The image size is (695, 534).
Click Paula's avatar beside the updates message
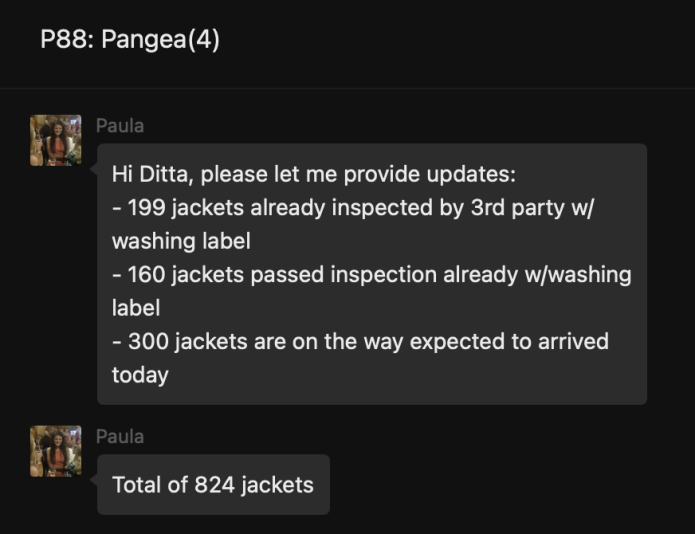tap(55, 140)
